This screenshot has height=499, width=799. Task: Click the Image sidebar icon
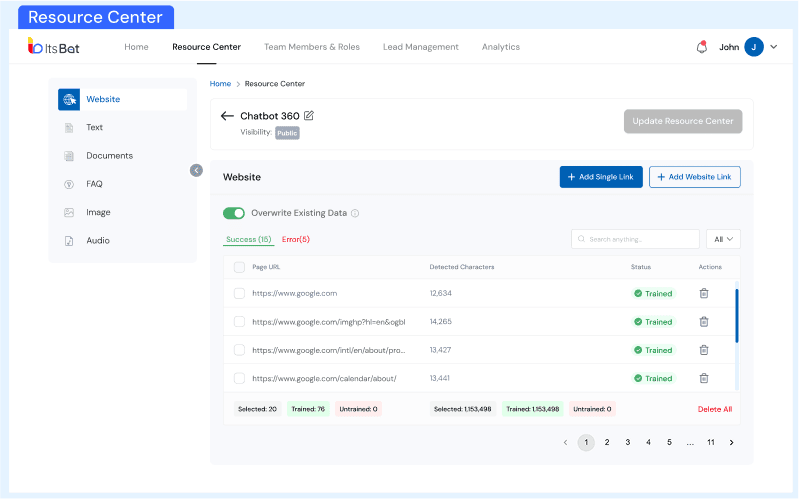69,213
